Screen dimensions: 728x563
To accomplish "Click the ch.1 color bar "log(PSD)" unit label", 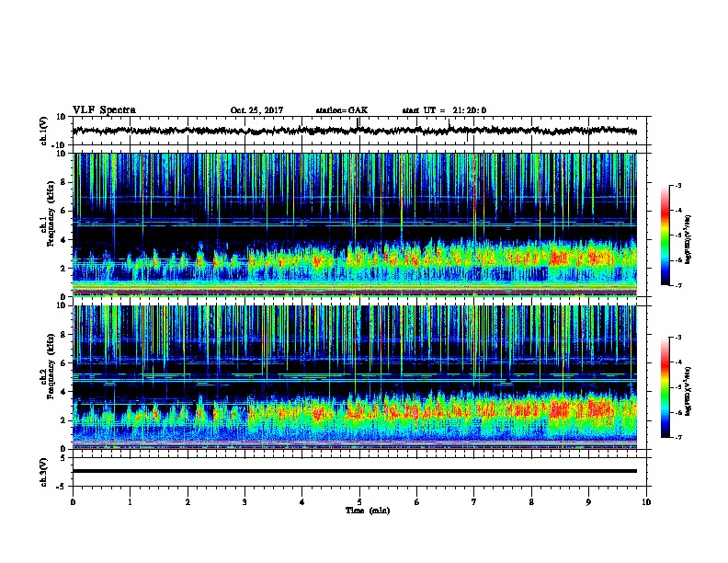I will point(688,239).
